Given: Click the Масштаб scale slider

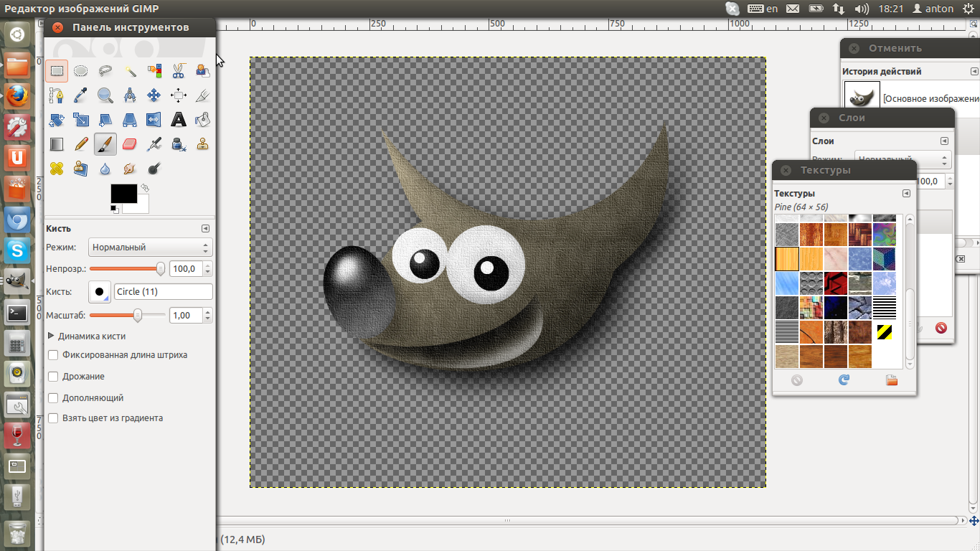Looking at the screenshot, I should (127, 315).
